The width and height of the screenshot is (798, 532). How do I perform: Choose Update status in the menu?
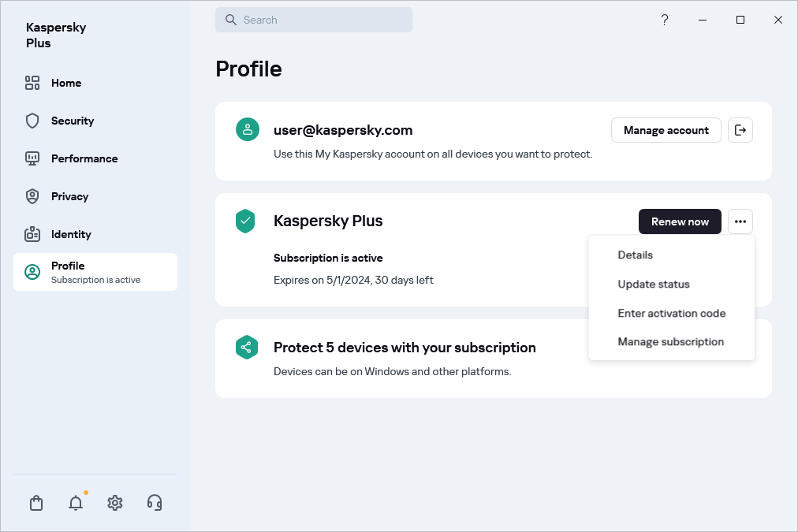pos(654,284)
